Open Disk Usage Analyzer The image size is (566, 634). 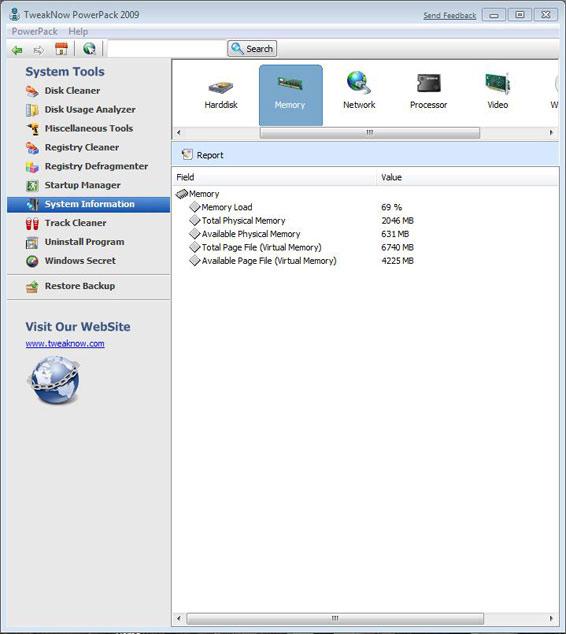[80, 110]
